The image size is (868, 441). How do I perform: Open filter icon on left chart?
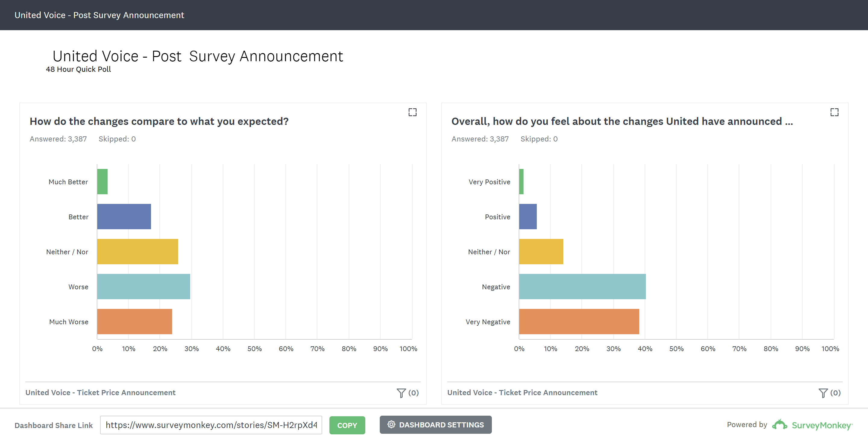pyautogui.click(x=401, y=393)
